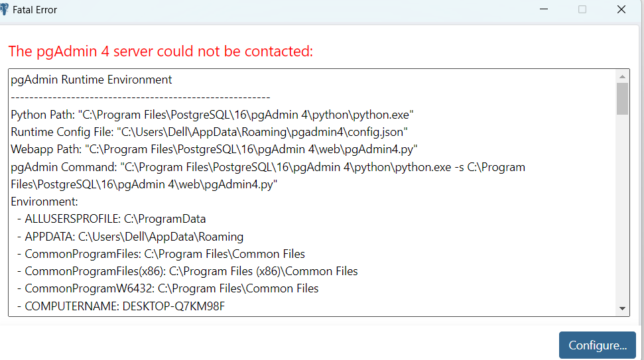Image resolution: width=644 pixels, height=360 pixels.
Task: Click the Python Path line in the log
Action: point(212,115)
